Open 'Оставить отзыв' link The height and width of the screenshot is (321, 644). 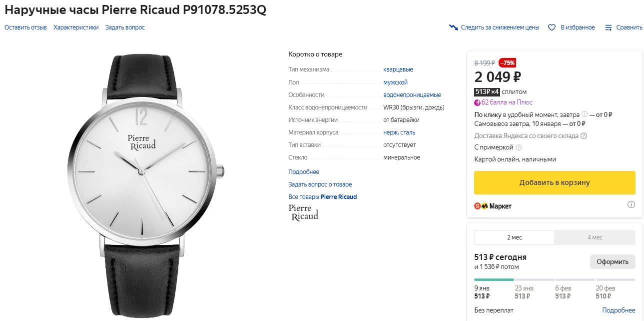(x=25, y=27)
